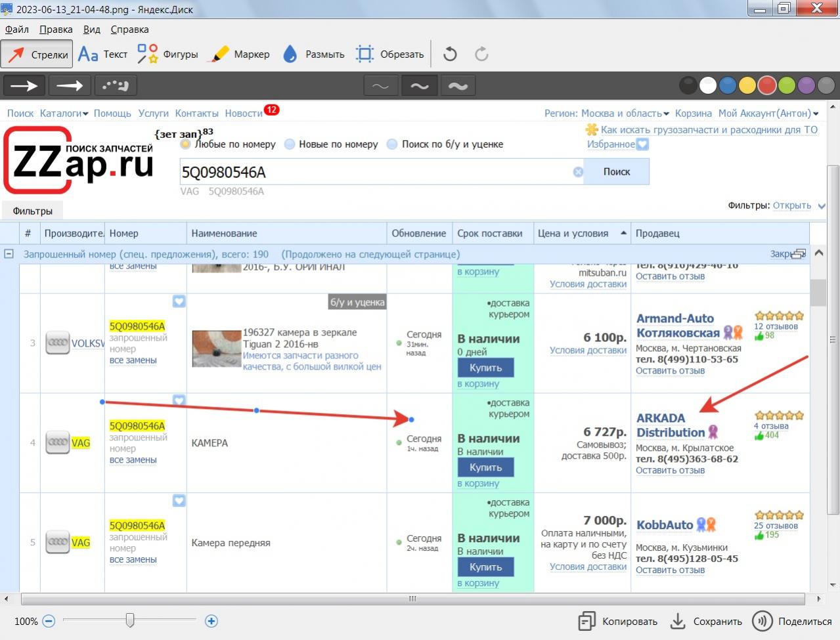Viewport: 840px width, 640px height.
Task: Pick the yellow color swatch
Action: point(747,85)
